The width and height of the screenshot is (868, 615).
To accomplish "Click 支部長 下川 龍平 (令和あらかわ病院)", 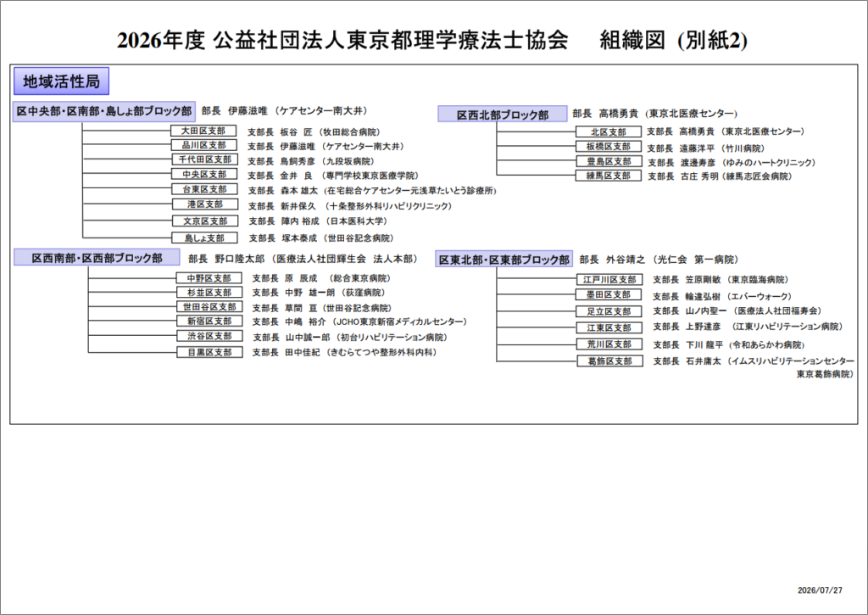I will point(729,344).
